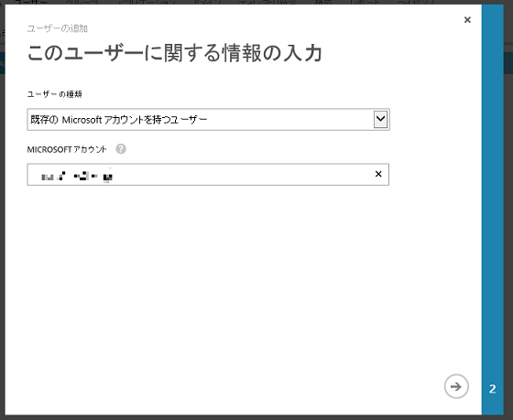The image size is (513, 420).
Task: Go to next step with arrow button
Action: click(456, 386)
